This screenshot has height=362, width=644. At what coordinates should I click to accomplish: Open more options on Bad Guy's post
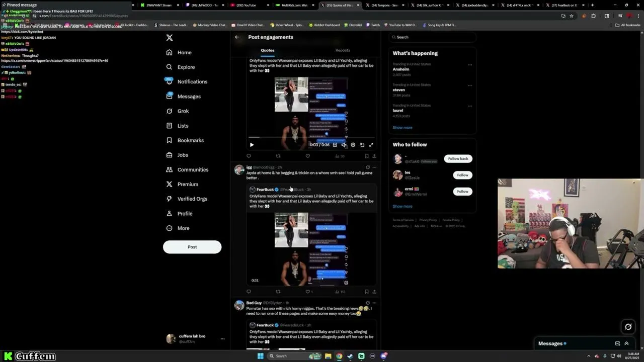[x=374, y=303]
